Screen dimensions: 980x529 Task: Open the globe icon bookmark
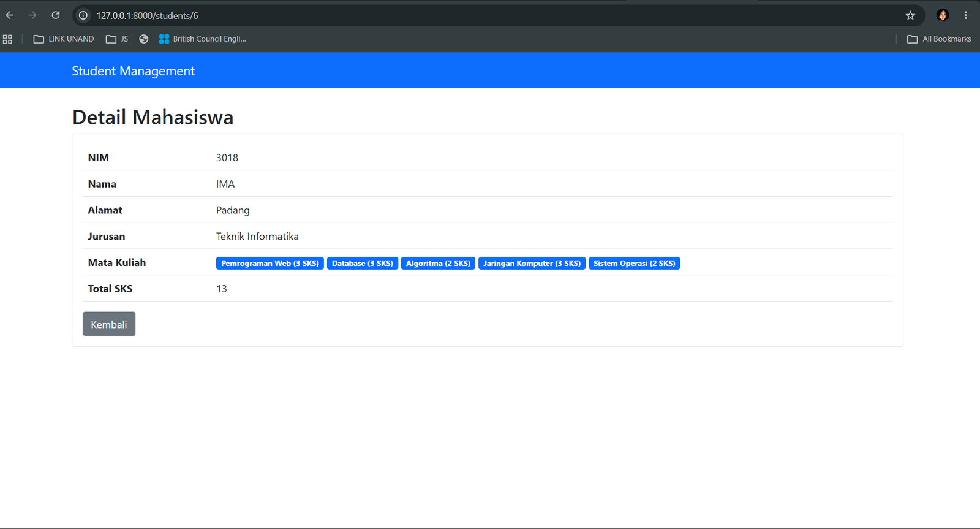pos(144,39)
